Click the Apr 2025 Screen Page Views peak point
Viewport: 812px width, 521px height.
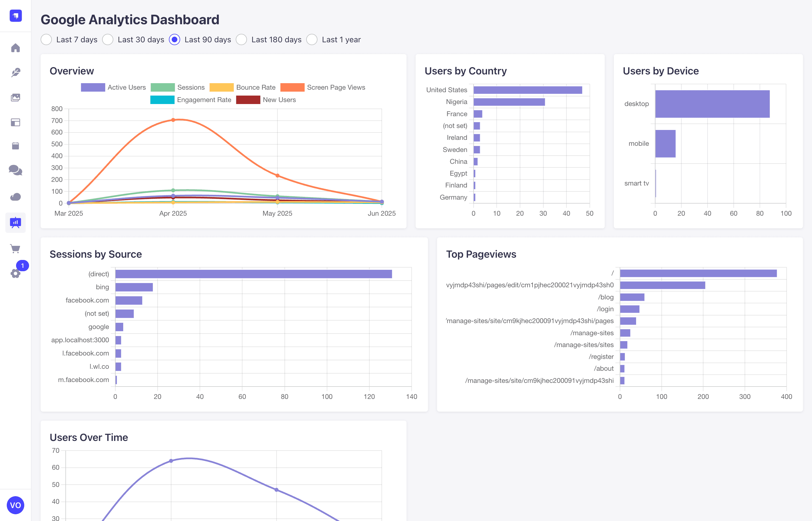(173, 120)
